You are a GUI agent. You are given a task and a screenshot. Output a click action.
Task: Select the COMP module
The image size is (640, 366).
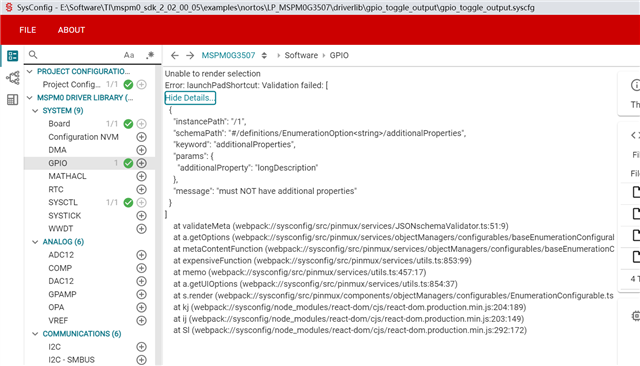tap(60, 268)
